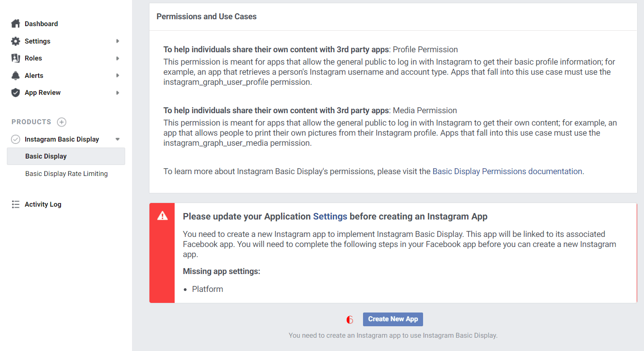Click 'You need to create an Instagram app' note
Viewport: 644px width, 351px height.
393,335
